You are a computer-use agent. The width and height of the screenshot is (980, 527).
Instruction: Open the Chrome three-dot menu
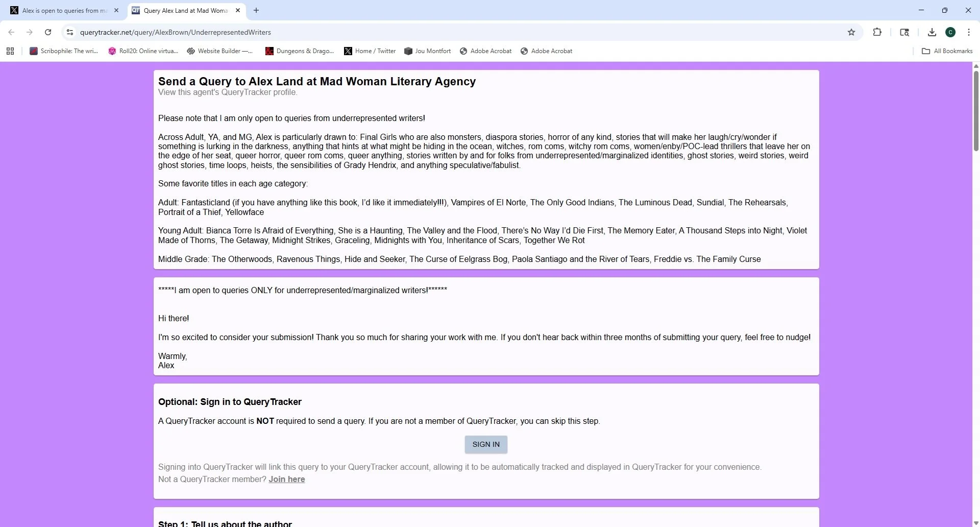[969, 32]
